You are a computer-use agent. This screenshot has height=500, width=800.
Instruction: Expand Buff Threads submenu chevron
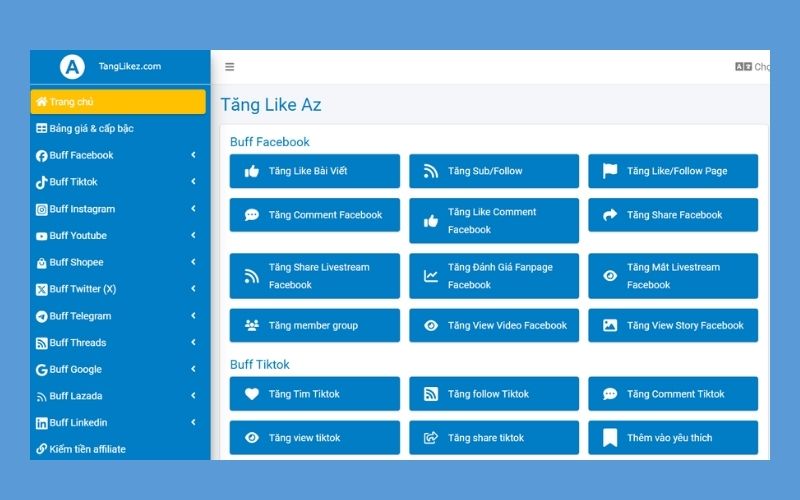click(193, 342)
